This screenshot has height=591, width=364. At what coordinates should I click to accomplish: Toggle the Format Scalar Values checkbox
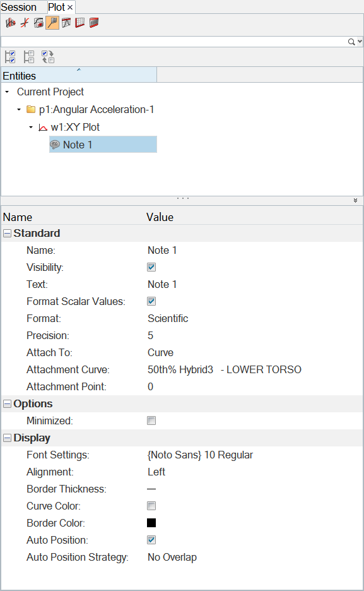coord(151,301)
